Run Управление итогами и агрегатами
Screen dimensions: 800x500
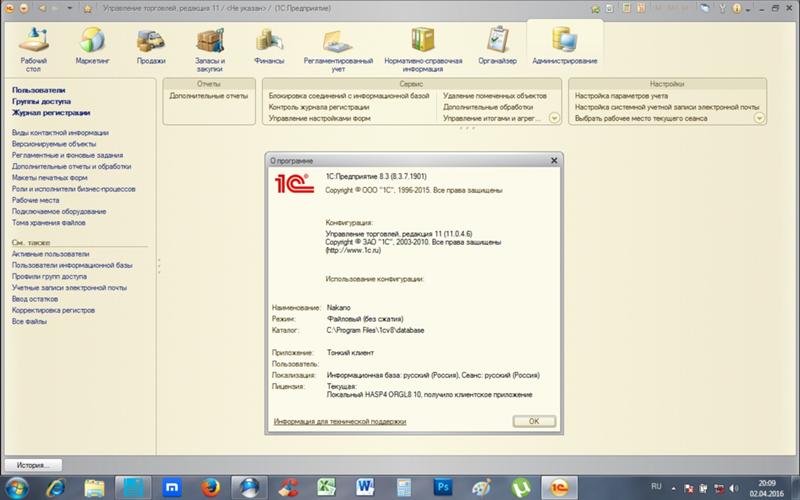point(492,118)
